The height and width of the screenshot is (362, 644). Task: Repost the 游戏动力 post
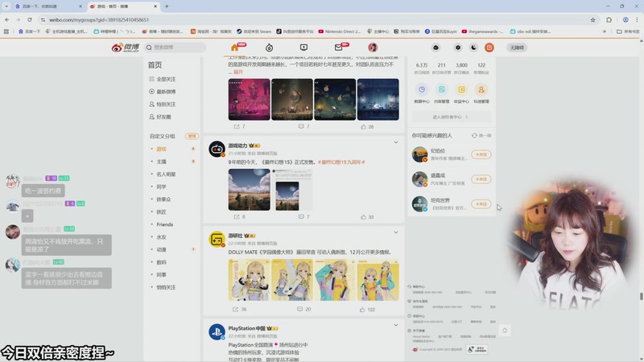click(x=239, y=216)
